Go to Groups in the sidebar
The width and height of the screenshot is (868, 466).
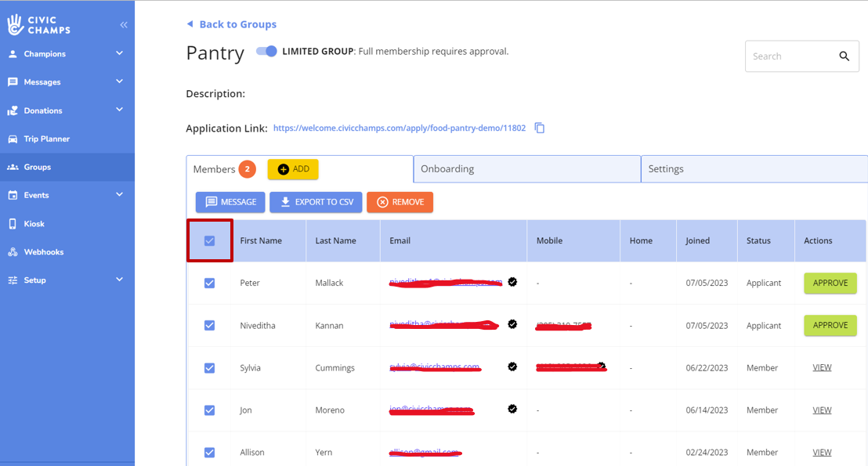37,167
